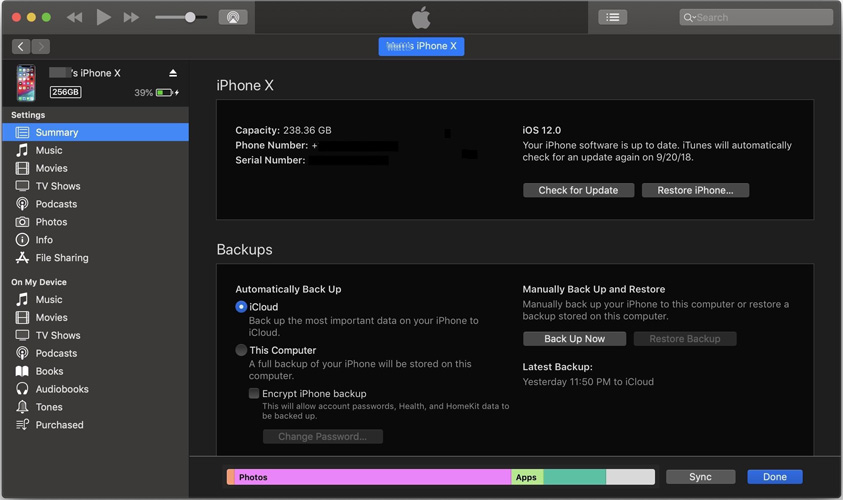The image size is (843, 500).
Task: Select Summary tab in sidebar
Action: click(56, 132)
